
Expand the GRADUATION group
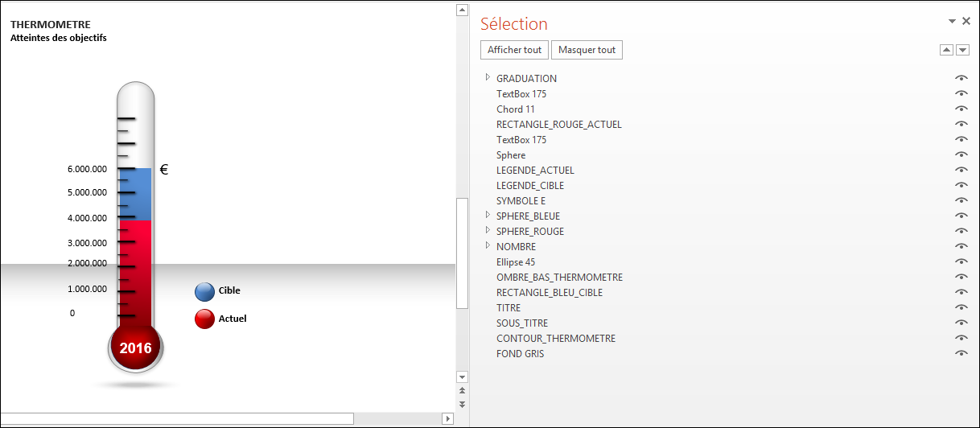488,77
